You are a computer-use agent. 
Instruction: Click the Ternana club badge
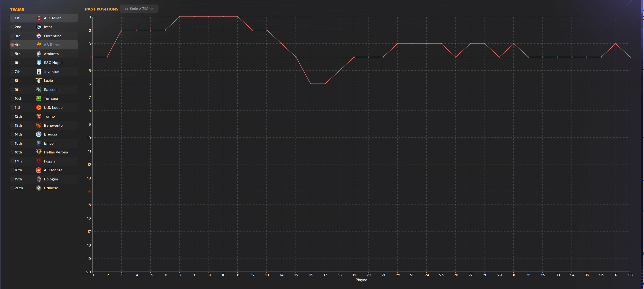click(39, 98)
